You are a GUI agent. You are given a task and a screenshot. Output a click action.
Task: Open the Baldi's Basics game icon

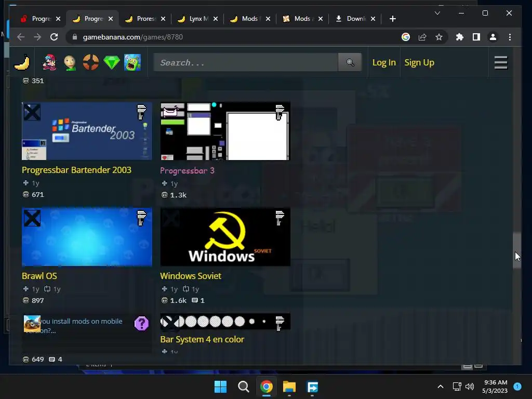tap(70, 62)
